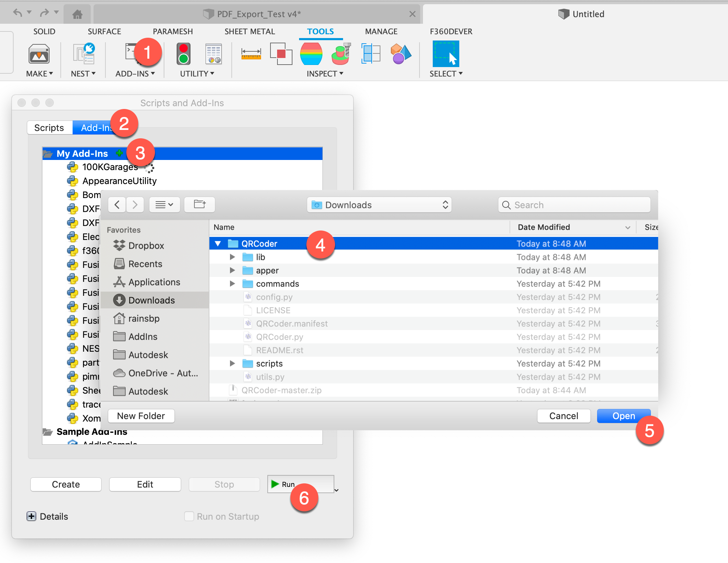Image resolution: width=728 pixels, height=563 pixels.
Task: Click the Home icon
Action: 77,14
